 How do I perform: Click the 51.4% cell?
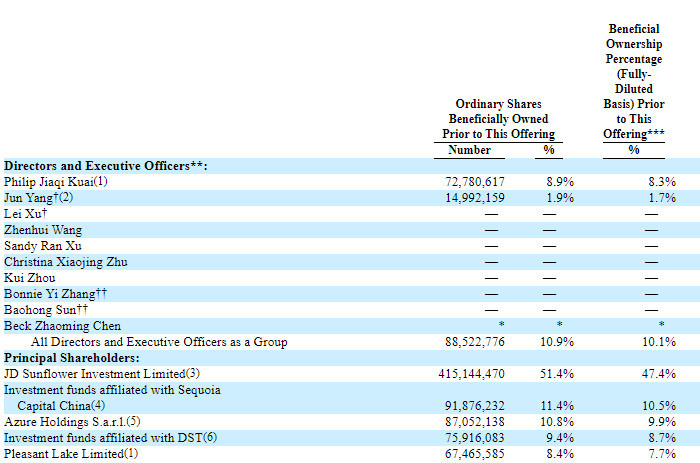click(x=557, y=374)
